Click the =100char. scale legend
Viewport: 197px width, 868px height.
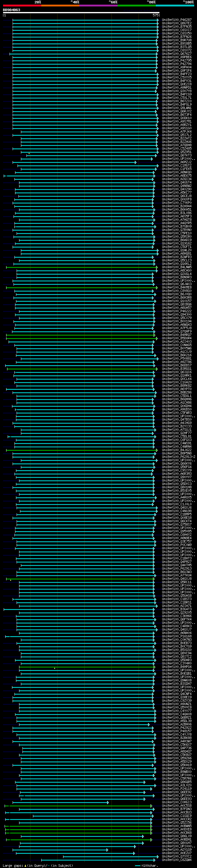coord(146,865)
